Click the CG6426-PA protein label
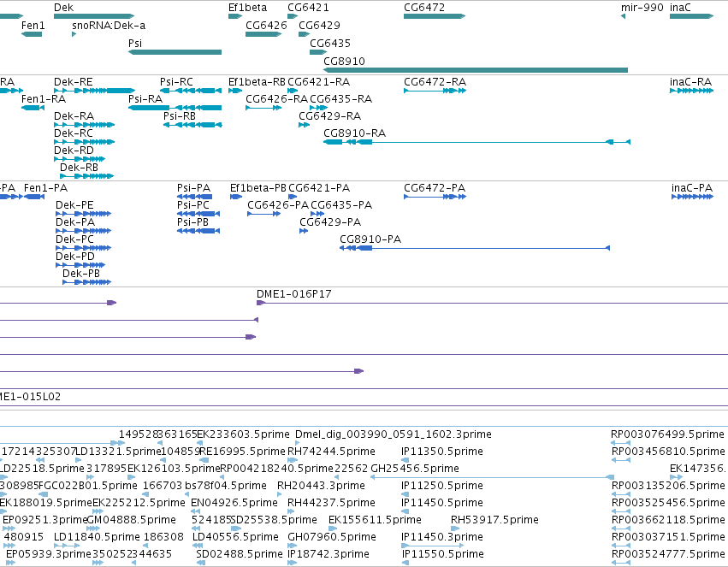The image size is (728, 567). [x=278, y=205]
